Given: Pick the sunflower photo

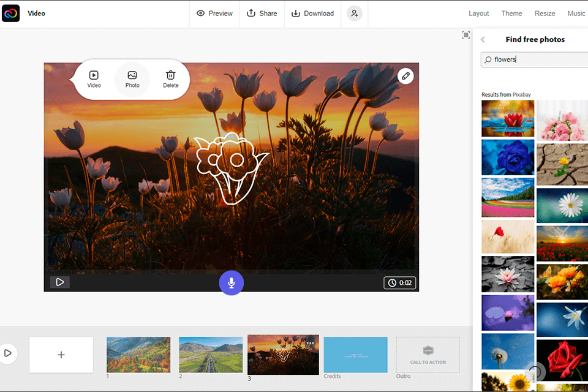Looking at the screenshot, I should tap(508, 382).
